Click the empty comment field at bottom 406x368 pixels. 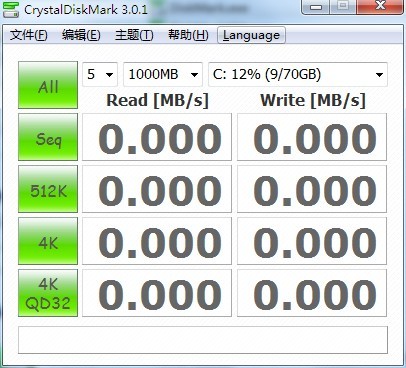pyautogui.click(x=203, y=340)
